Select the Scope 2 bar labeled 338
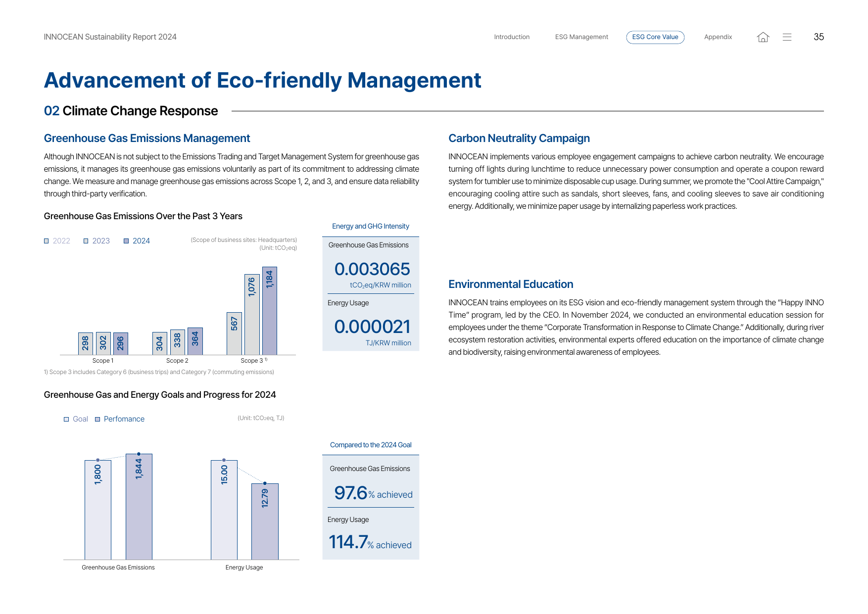 tap(178, 342)
